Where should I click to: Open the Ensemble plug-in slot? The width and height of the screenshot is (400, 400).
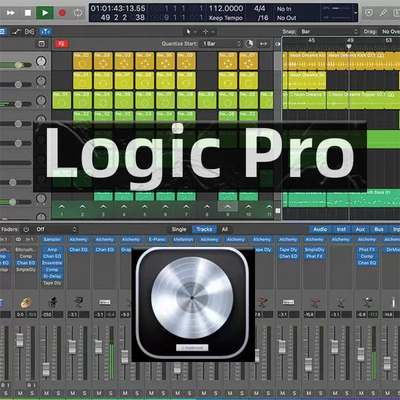coord(52,263)
